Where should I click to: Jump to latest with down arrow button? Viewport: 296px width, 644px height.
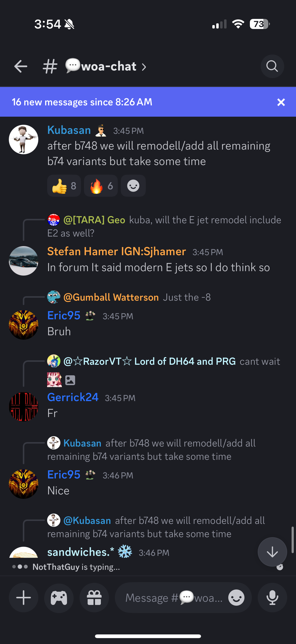click(x=272, y=552)
